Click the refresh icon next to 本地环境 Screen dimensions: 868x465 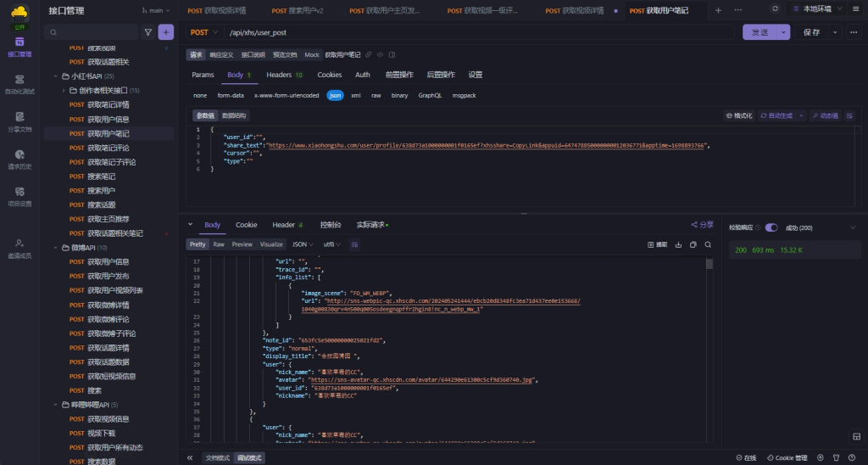(x=775, y=10)
